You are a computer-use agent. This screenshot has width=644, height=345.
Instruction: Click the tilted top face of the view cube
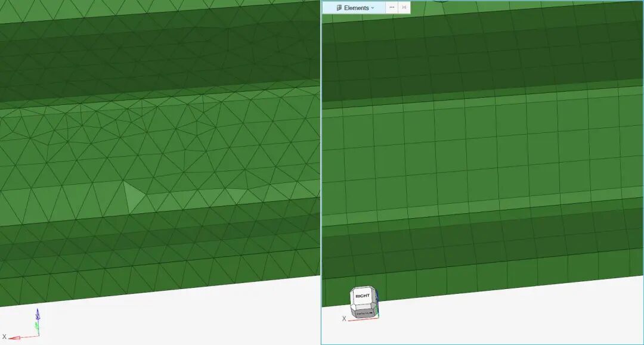(362, 288)
